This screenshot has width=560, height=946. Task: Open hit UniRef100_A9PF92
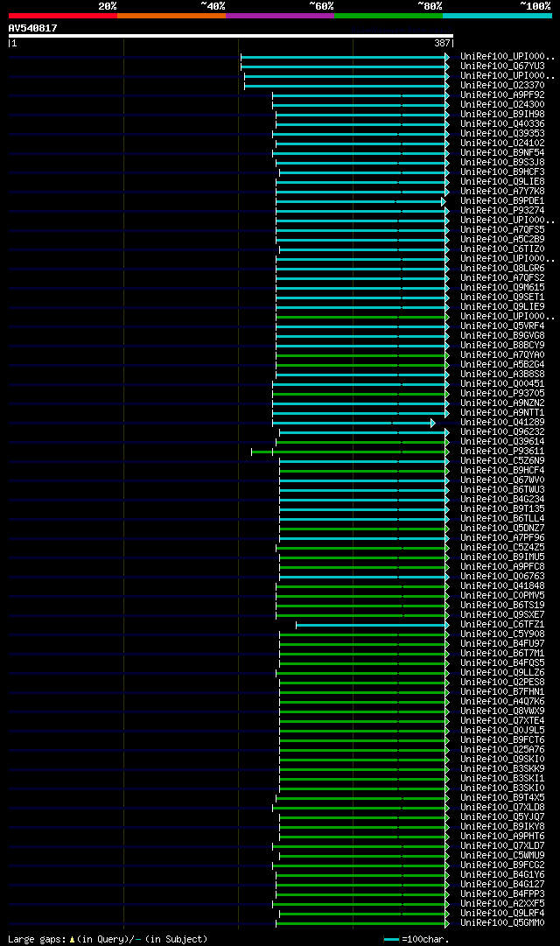[x=502, y=95]
